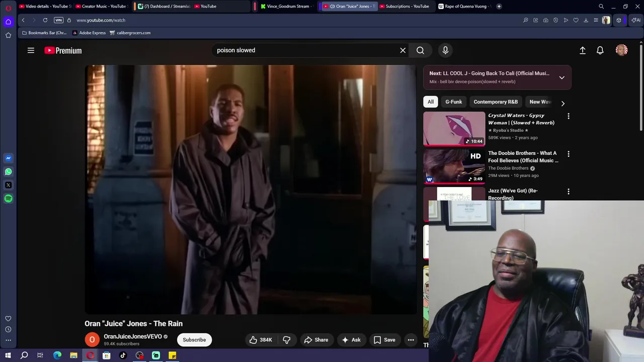Save the video to a playlist
The image size is (644, 362).
pos(384,340)
